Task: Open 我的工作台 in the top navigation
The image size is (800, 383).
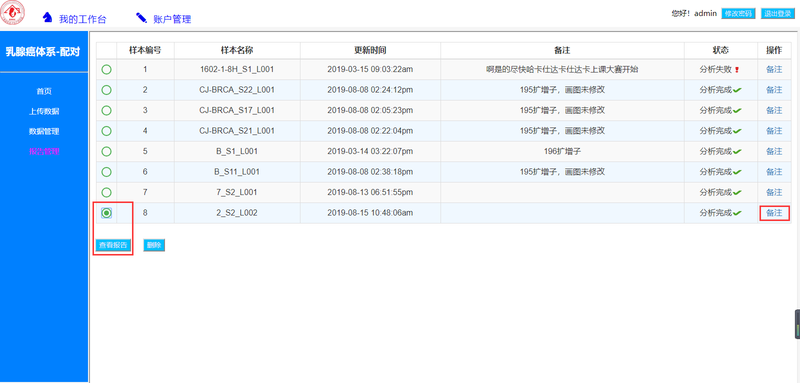Action: click(x=83, y=19)
